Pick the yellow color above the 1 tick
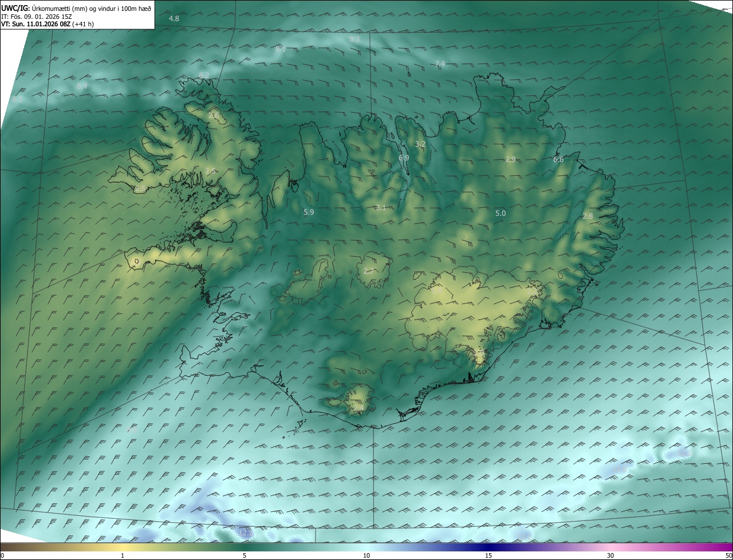This screenshot has height=560, width=733. 123,547
